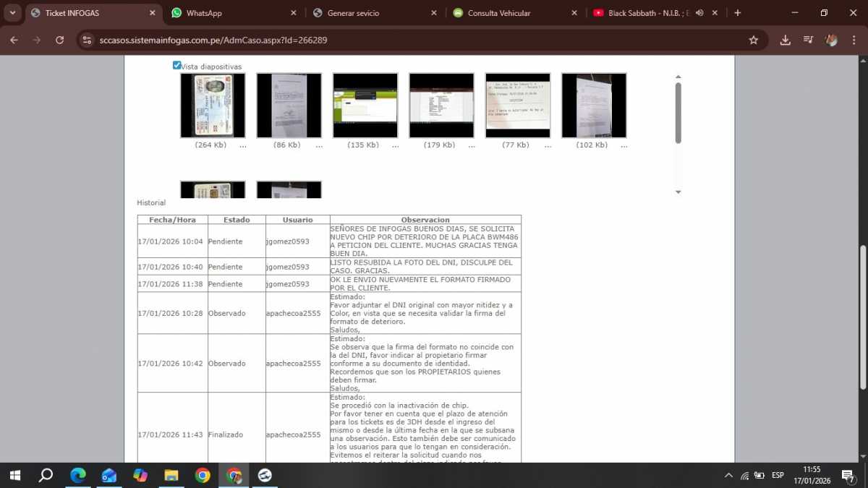Mute the Black Sabbath tab audio icon
Image resolution: width=868 pixels, height=488 pixels.
coord(699,13)
